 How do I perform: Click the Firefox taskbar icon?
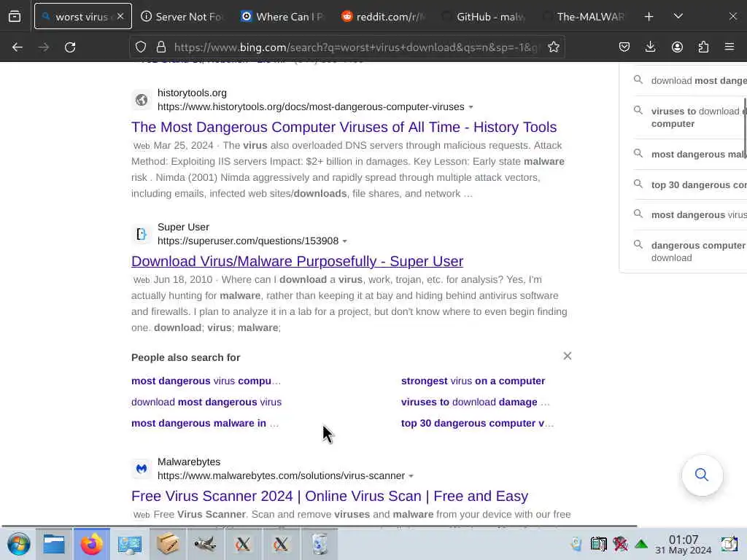tap(91, 544)
